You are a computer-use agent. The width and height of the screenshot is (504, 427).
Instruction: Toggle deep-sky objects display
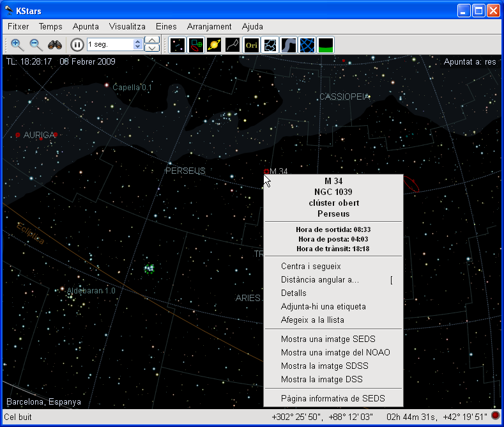click(x=195, y=45)
